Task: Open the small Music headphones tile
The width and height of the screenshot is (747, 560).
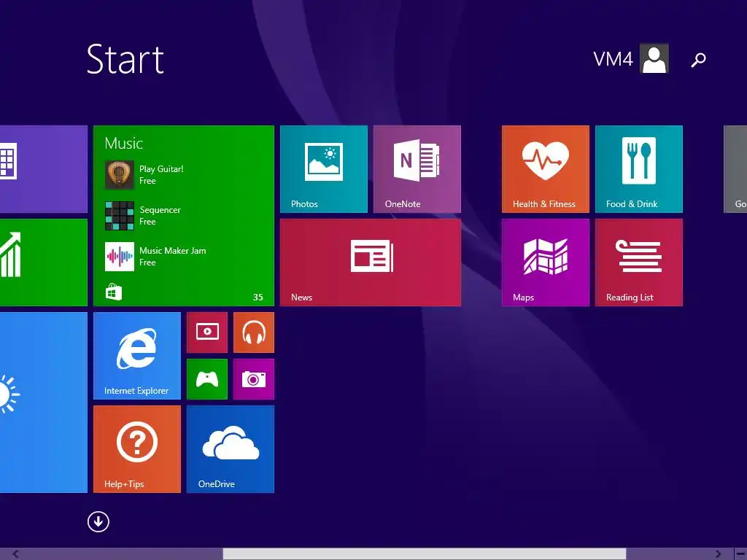Action: click(254, 332)
